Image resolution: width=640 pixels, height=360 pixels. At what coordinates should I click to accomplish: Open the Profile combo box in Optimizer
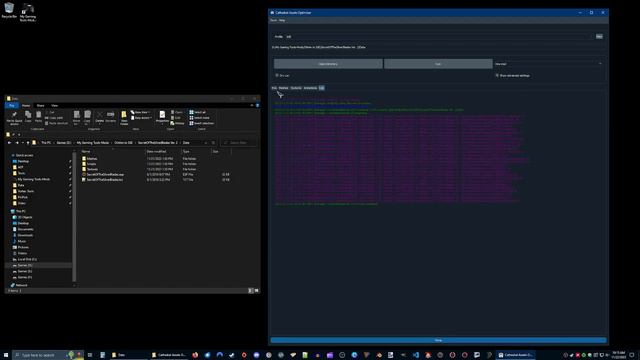tap(439, 37)
